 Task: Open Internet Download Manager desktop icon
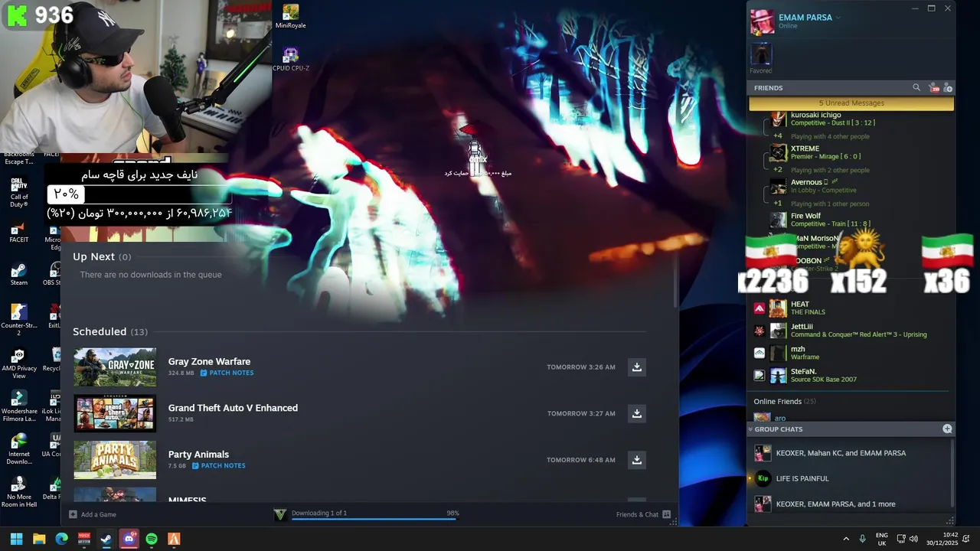tap(19, 449)
